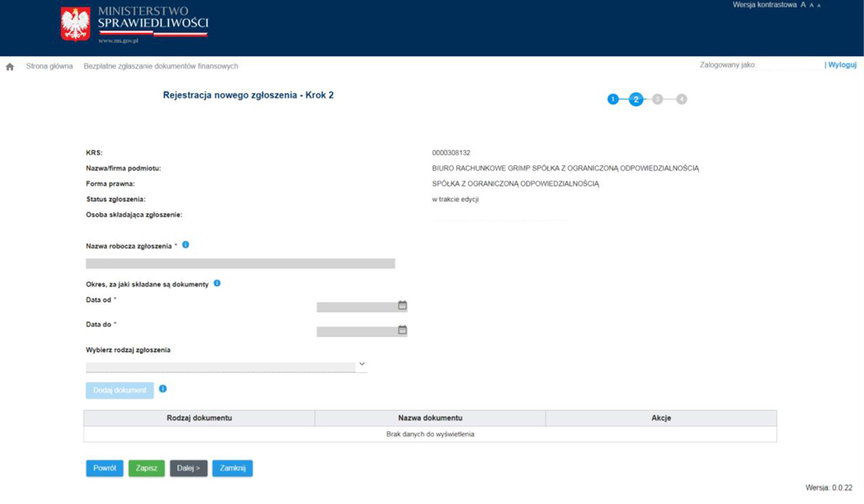Click the BIURO RACHUNKOWE GRIMP company name
This screenshot has width=864, height=504.
[x=566, y=168]
